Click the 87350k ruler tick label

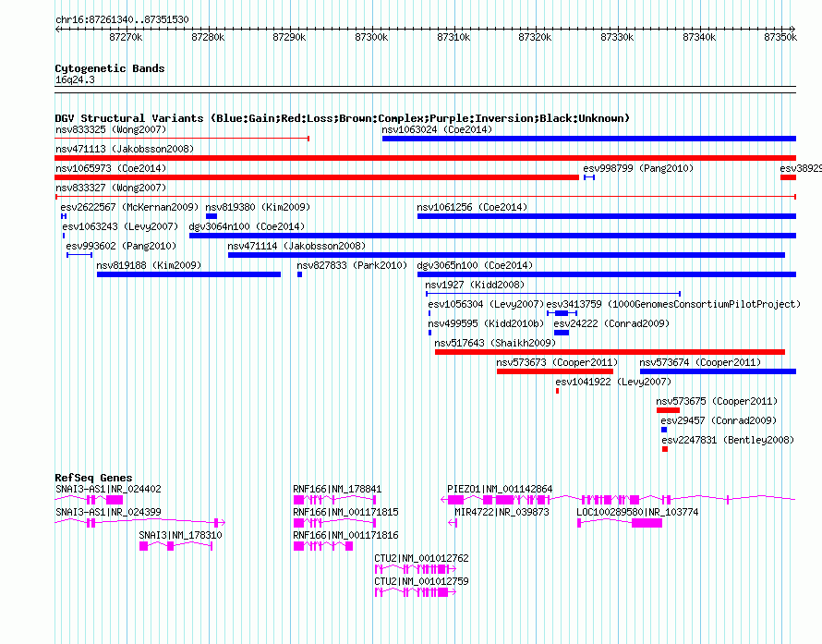[x=780, y=37]
